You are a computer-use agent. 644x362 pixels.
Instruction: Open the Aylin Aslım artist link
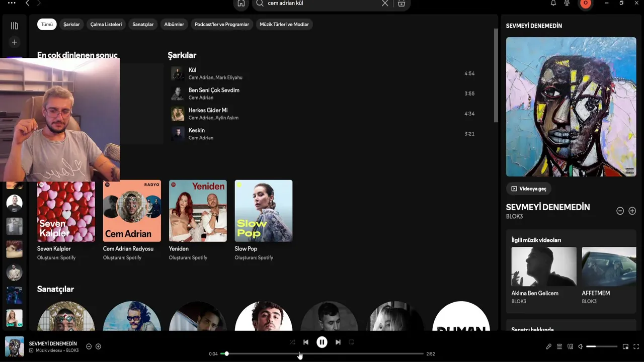click(227, 118)
